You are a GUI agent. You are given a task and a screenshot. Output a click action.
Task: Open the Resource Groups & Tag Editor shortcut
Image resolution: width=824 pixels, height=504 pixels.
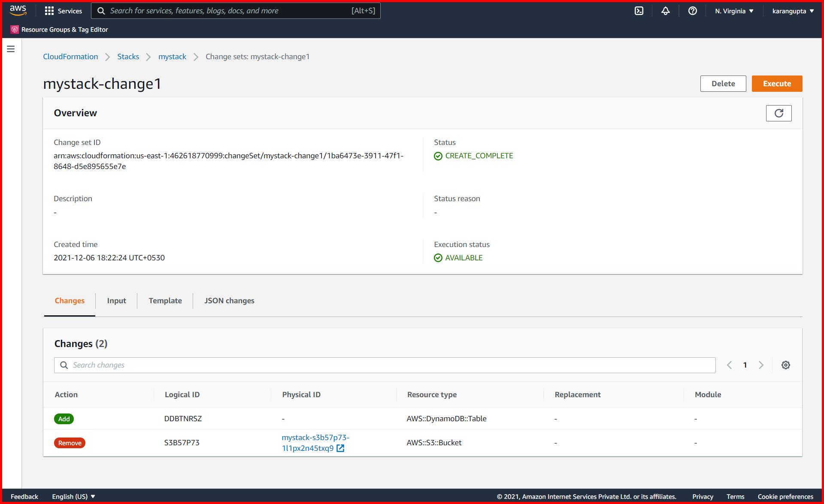[59, 29]
